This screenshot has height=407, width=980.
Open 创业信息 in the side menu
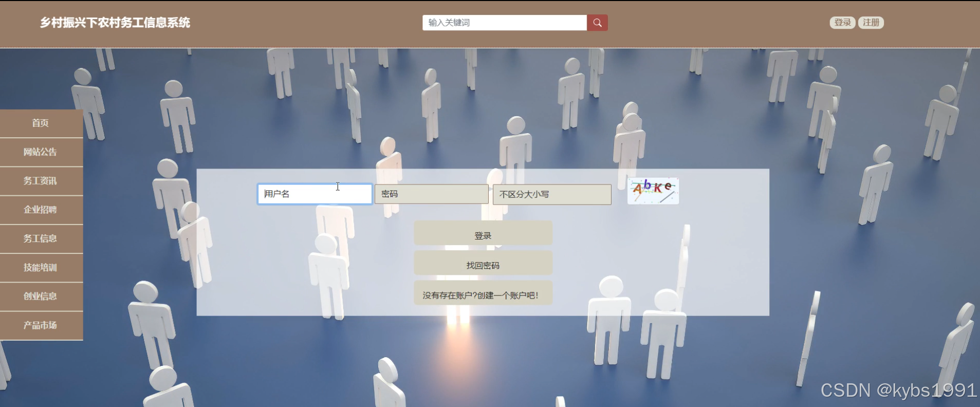(41, 297)
